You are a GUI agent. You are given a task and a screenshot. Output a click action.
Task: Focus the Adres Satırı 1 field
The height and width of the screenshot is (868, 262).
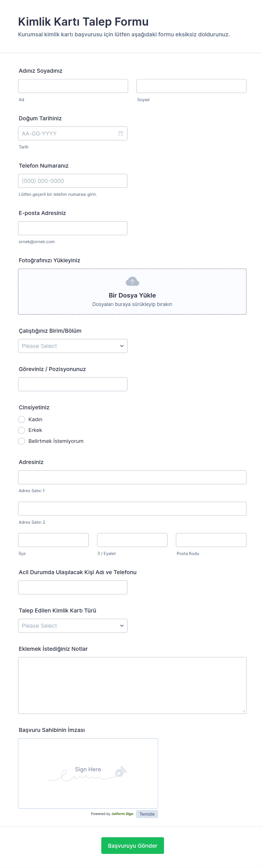click(x=132, y=477)
